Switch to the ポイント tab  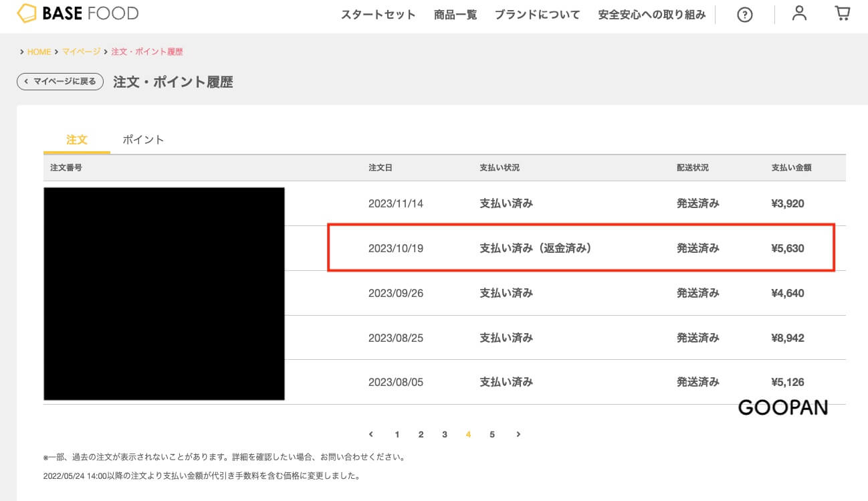pos(143,140)
